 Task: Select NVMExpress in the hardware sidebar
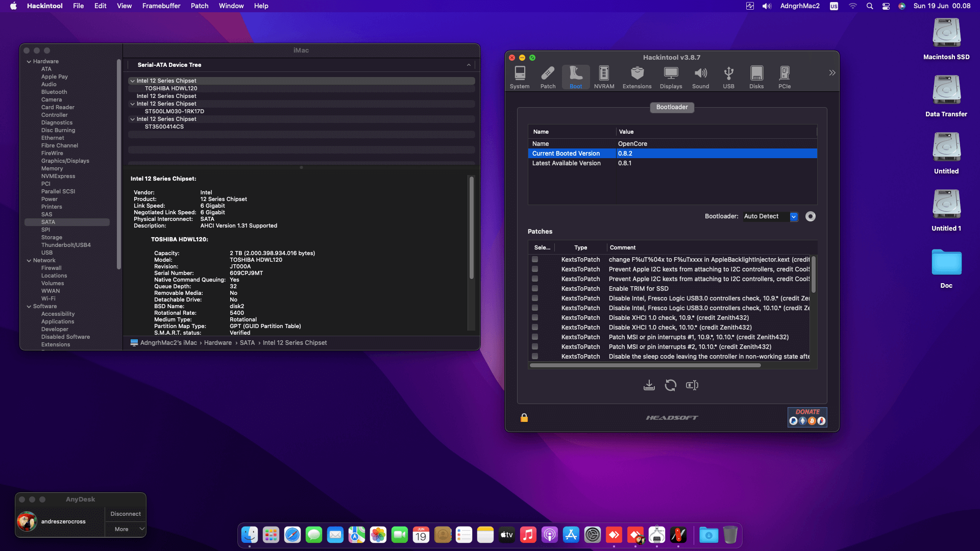coord(58,176)
